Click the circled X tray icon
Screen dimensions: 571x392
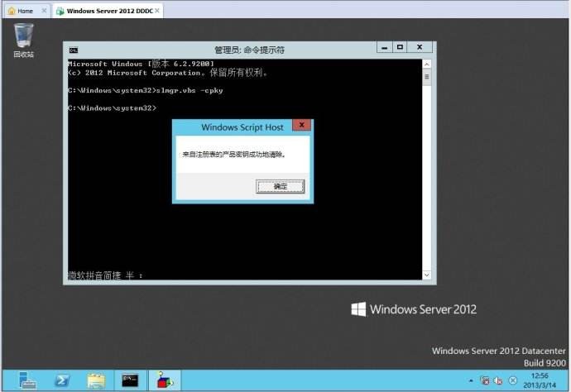pyautogui.click(x=513, y=380)
